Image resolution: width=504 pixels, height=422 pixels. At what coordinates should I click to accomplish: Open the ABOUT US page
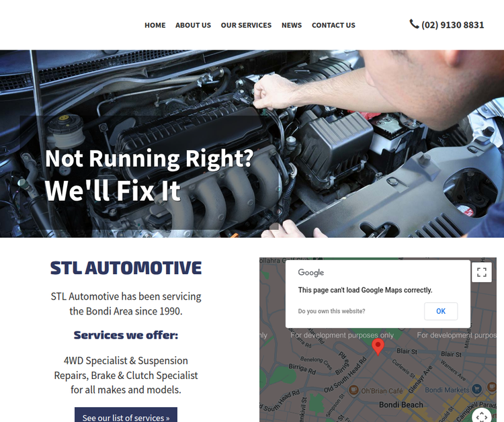(x=193, y=25)
